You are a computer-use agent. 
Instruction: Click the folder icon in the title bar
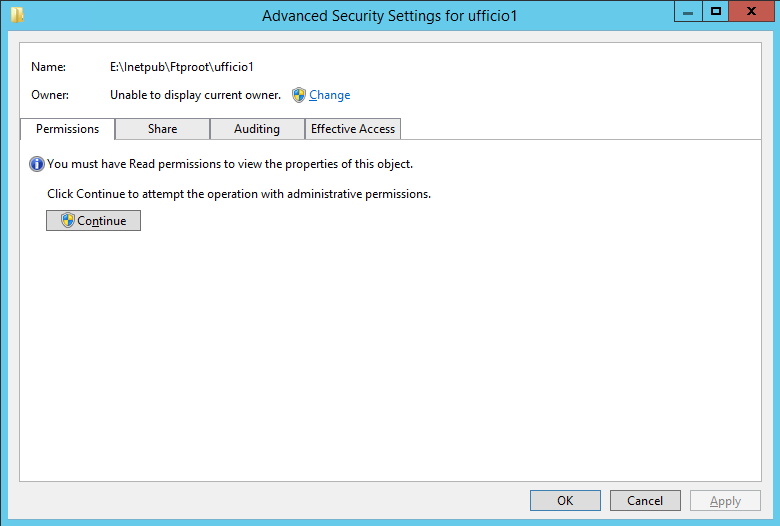pyautogui.click(x=17, y=15)
